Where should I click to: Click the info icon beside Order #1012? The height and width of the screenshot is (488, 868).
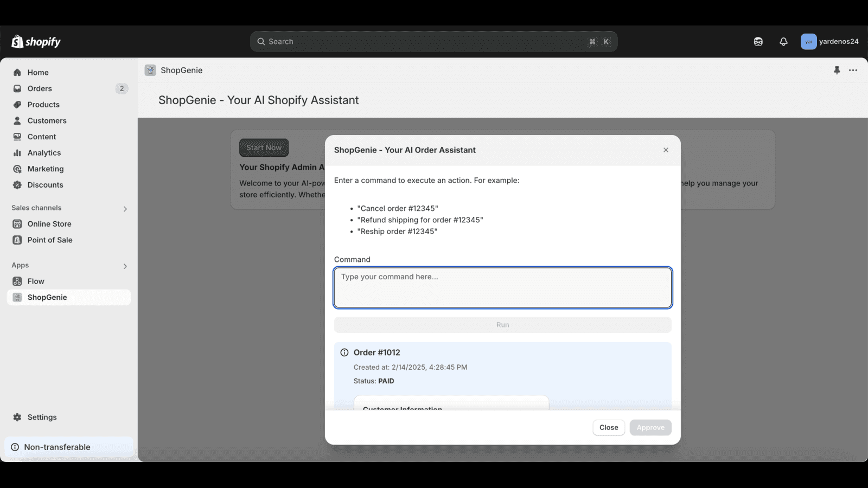click(x=344, y=352)
